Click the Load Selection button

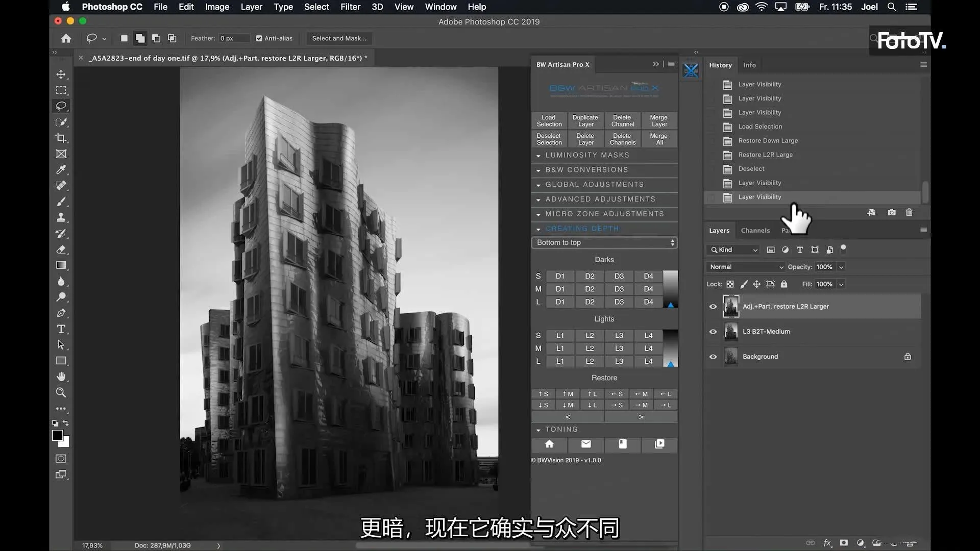coord(549,120)
